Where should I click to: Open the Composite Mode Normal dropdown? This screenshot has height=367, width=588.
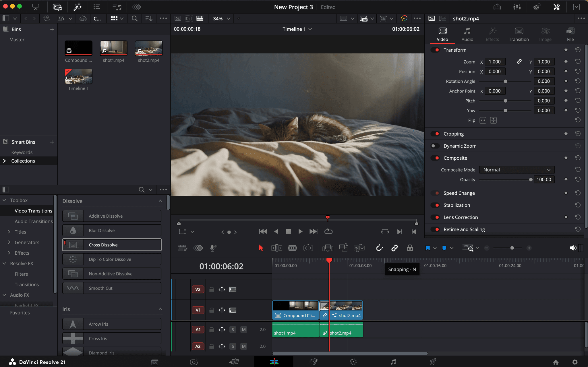click(x=517, y=170)
